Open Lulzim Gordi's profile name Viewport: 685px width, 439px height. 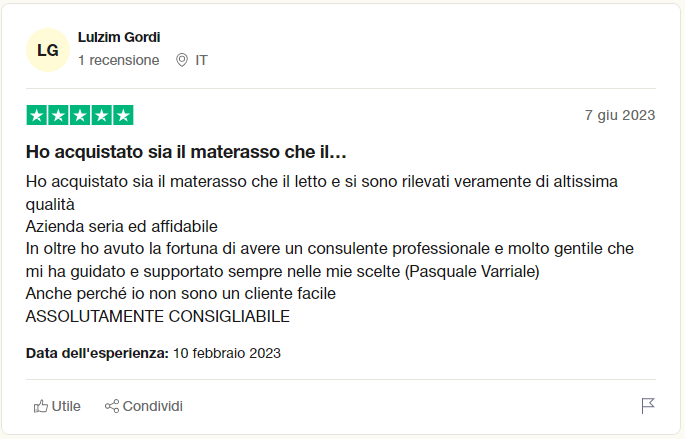(x=119, y=38)
